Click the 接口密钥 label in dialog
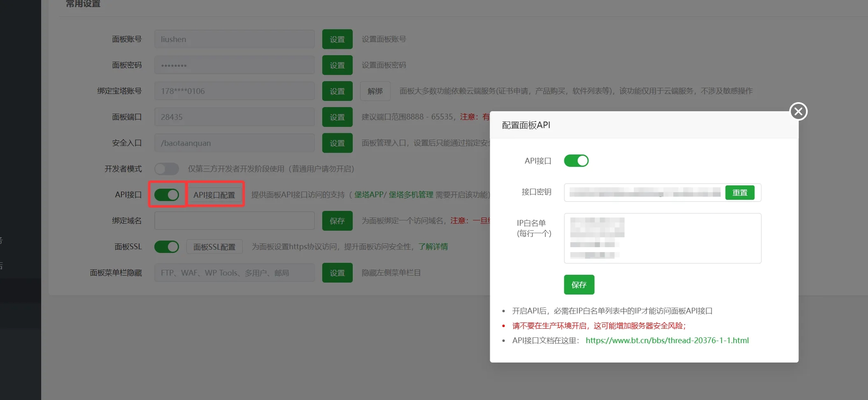Image resolution: width=868 pixels, height=400 pixels. (536, 192)
